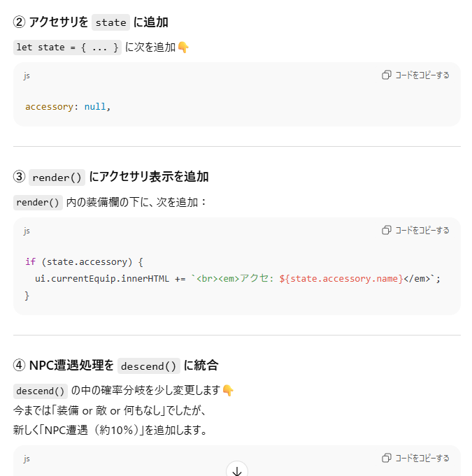Click 'descend()' code in heading four
The width and height of the screenshot is (472, 476).
tap(148, 366)
